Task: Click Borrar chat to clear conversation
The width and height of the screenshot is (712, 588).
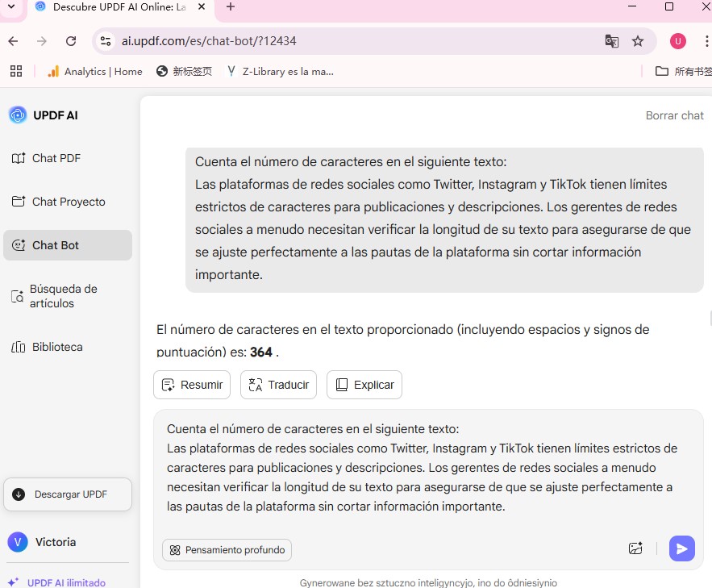Action: (x=674, y=115)
